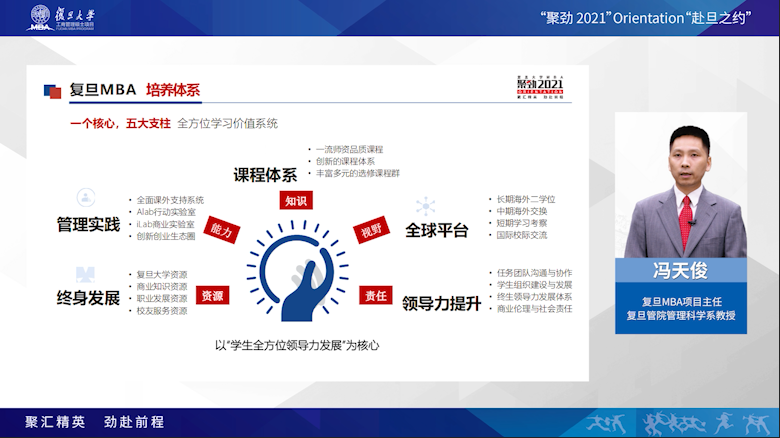Click bullet 终生领导力发展体系

534,297
